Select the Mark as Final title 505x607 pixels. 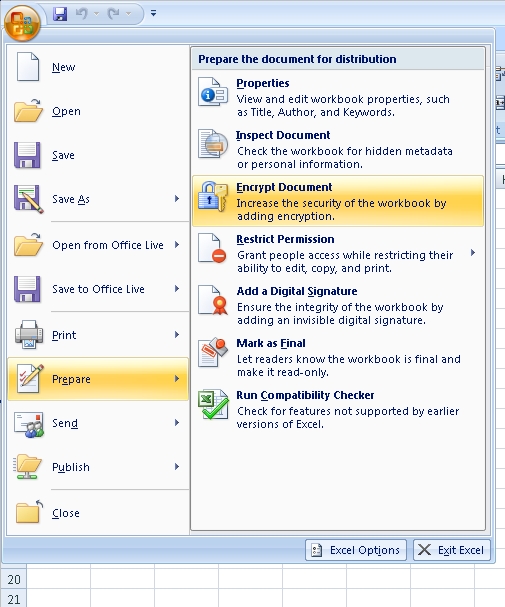[271, 343]
